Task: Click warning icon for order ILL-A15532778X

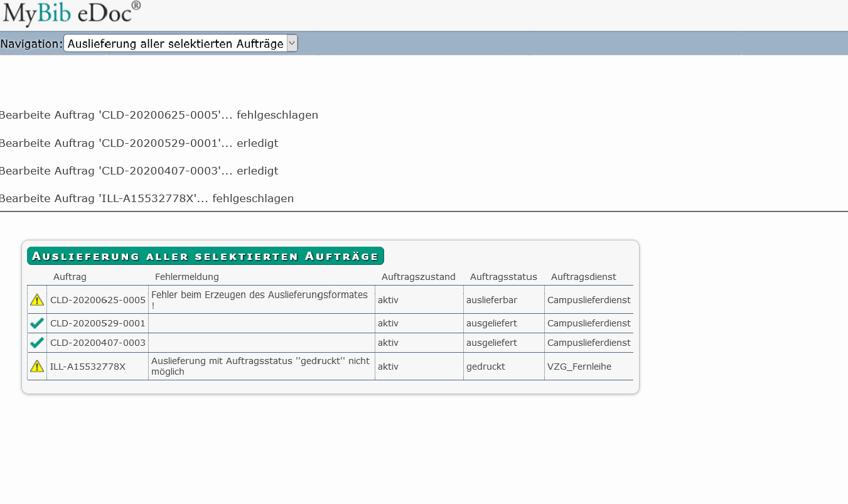Action: coord(37,366)
